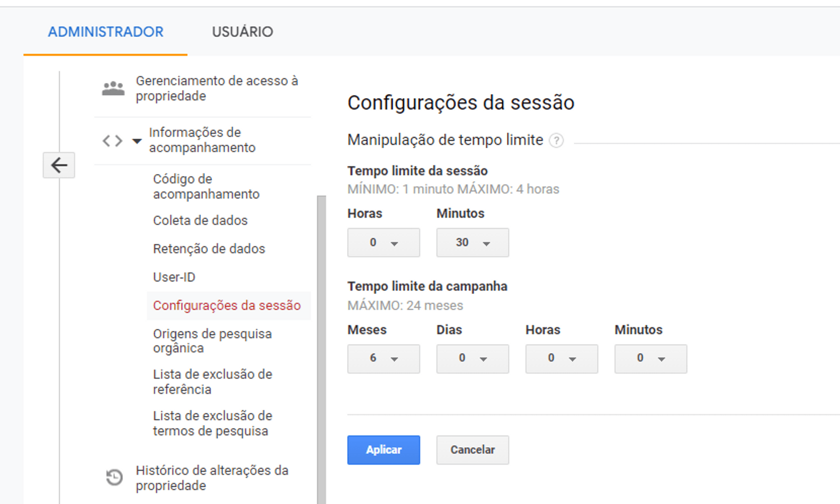This screenshot has width=840, height=504.
Task: Open campaign timeout Meses dropdown
Action: coord(383,358)
